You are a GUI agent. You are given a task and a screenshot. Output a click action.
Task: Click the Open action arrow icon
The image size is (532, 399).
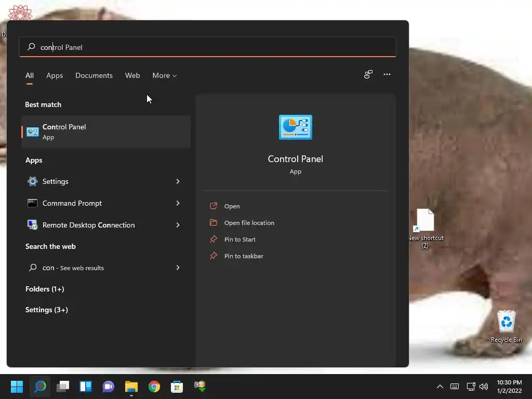point(214,206)
